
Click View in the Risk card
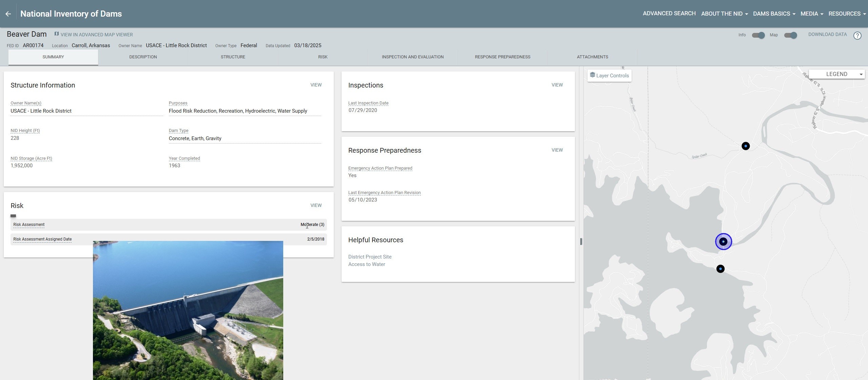pyautogui.click(x=316, y=205)
